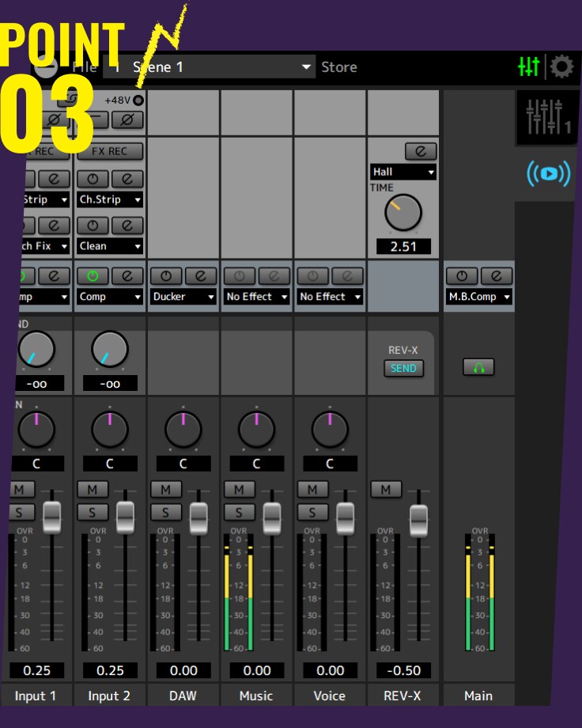Click the DAW channel name label
This screenshot has height=728, width=582.
click(x=183, y=696)
